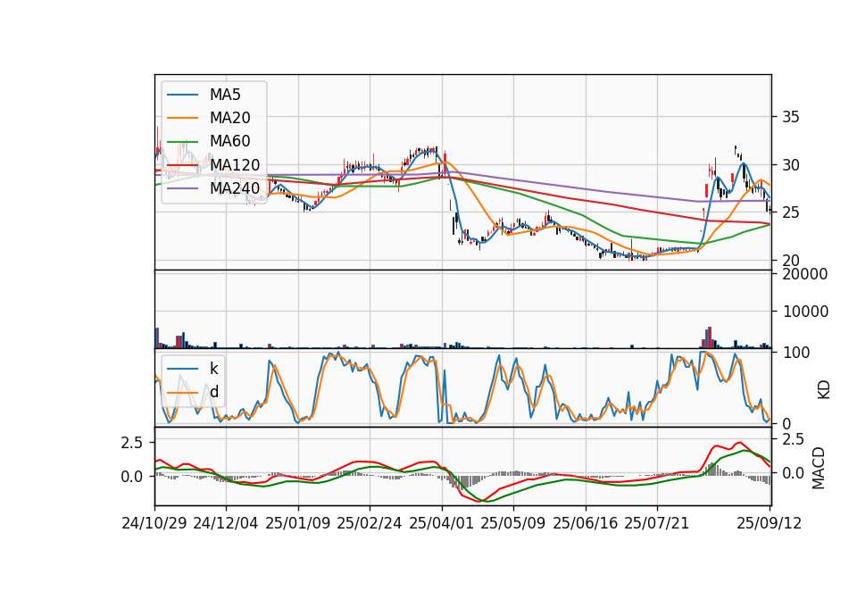
Task: Click the KD axis value 100
Action: pyautogui.click(x=796, y=353)
